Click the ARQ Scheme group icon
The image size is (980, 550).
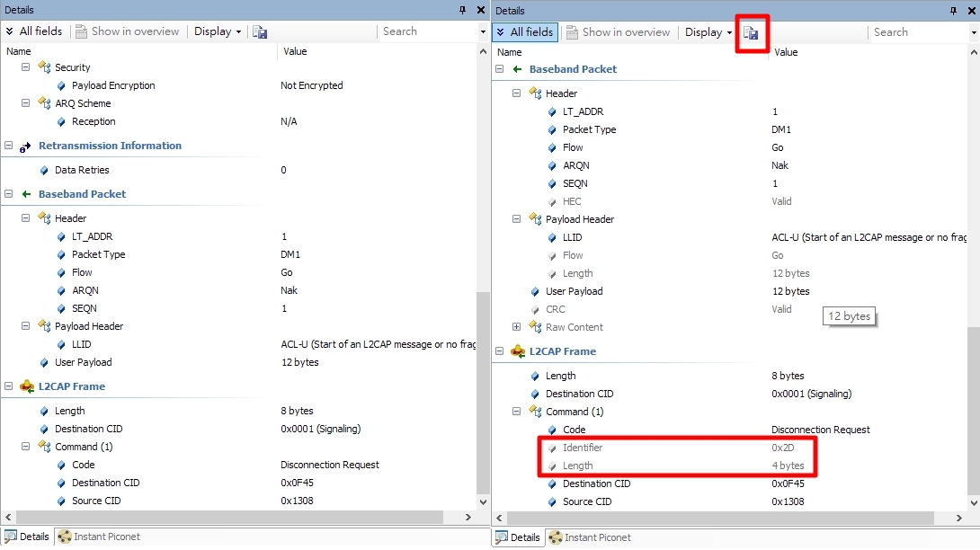click(43, 103)
